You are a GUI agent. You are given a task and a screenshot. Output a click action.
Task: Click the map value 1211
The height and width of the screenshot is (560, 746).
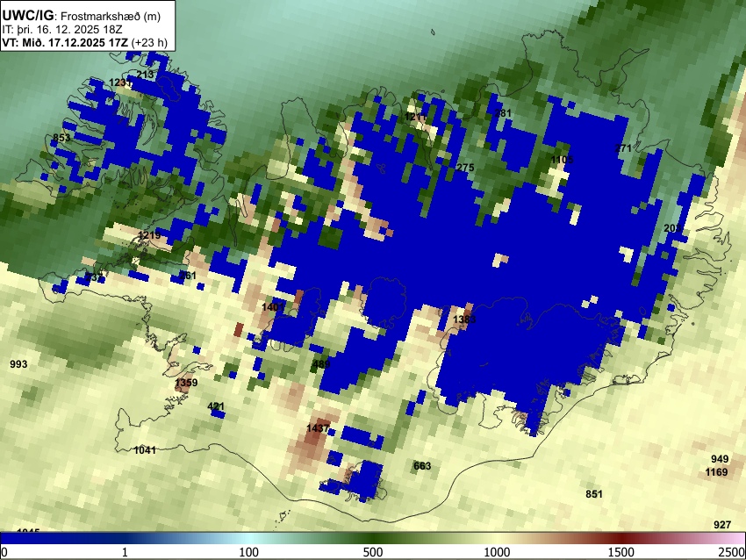[416, 117]
